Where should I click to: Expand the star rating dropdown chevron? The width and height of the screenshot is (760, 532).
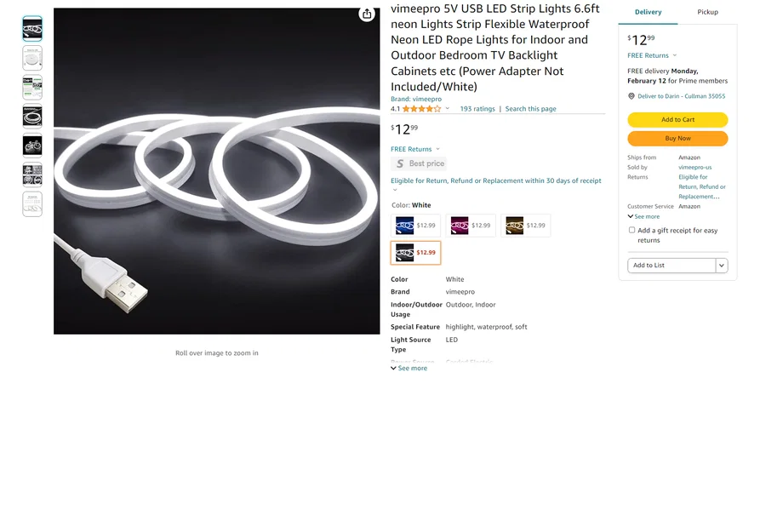[448, 109]
